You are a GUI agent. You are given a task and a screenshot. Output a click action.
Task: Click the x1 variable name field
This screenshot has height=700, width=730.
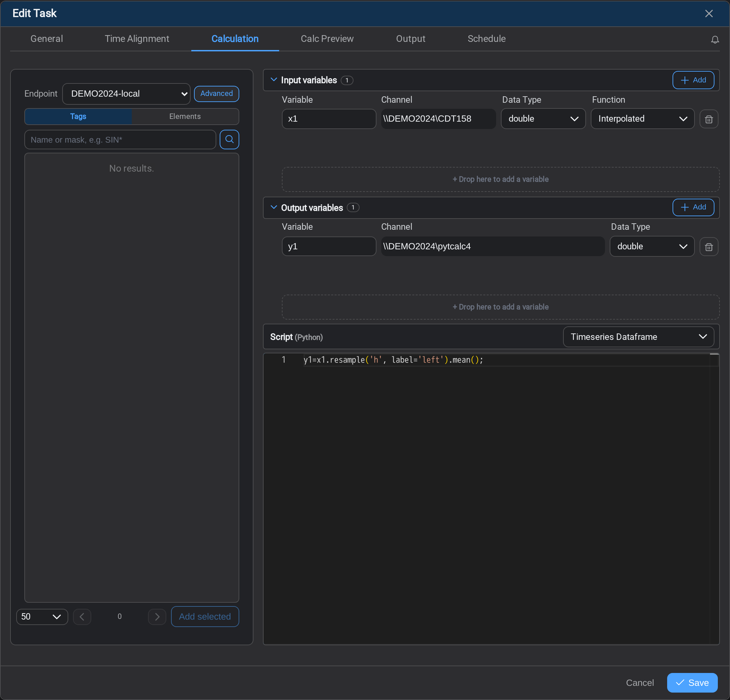pos(329,119)
